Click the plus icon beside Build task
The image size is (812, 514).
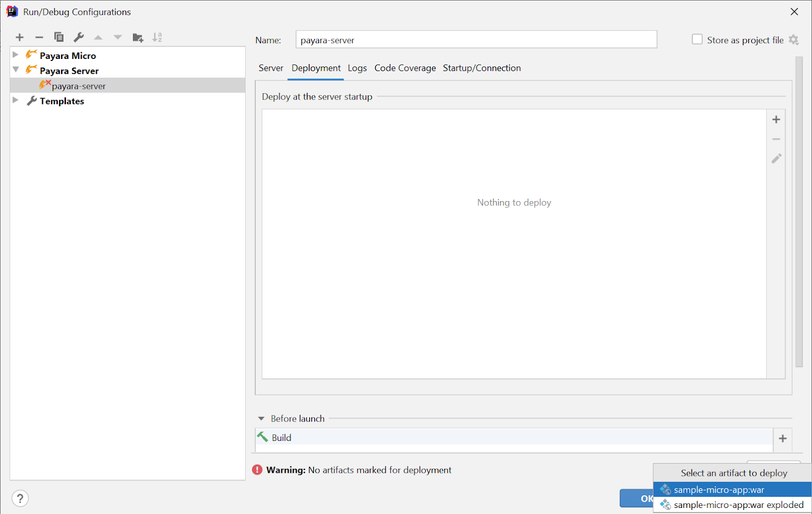(x=783, y=438)
